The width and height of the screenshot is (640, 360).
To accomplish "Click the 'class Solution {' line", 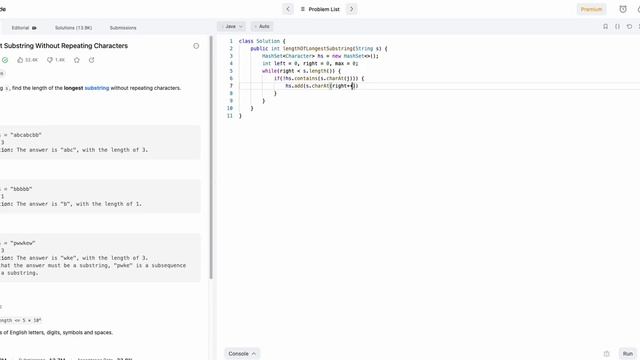I will pos(262,41).
